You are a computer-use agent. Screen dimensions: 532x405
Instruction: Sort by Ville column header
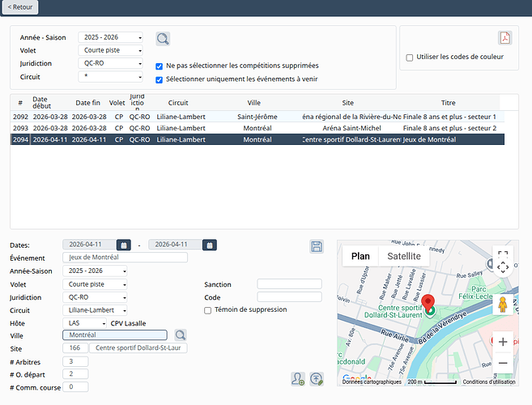[x=253, y=103]
